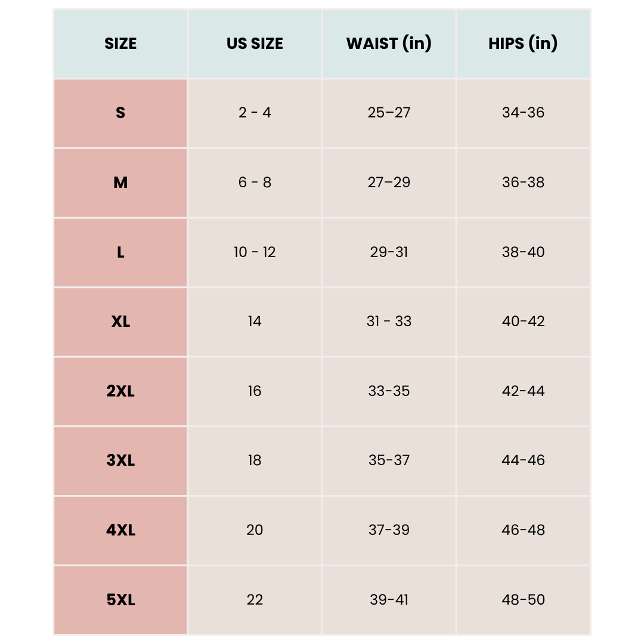The image size is (644, 644).
Task: Click the 4XL size row label
Action: tap(120, 530)
